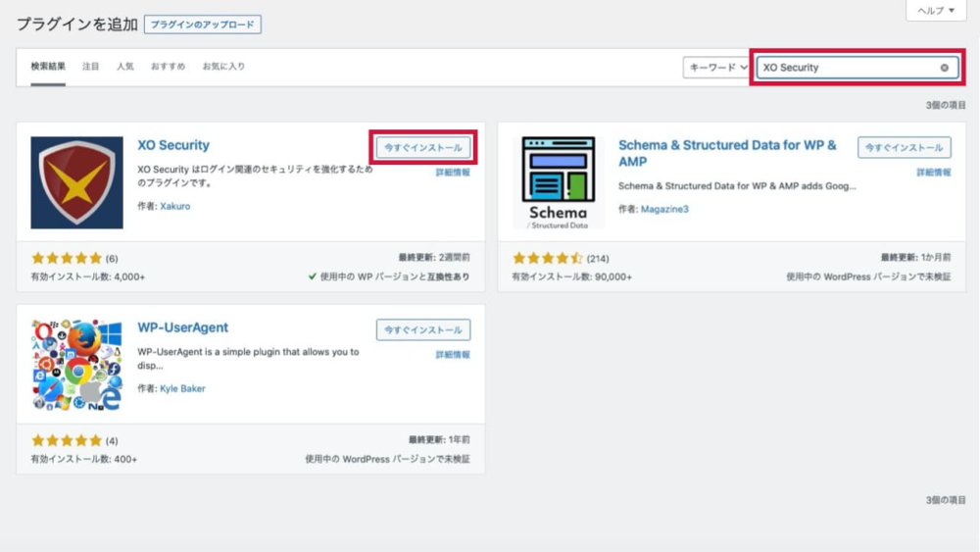Click the WP-UserAgent description text
Image resolution: width=980 pixels, height=552 pixels.
click(x=248, y=359)
